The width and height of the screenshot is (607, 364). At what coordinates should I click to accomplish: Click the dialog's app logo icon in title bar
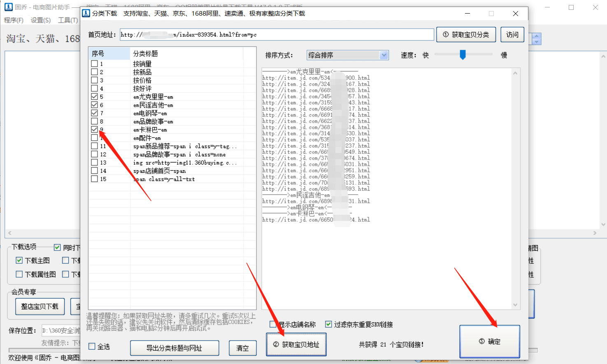86,13
